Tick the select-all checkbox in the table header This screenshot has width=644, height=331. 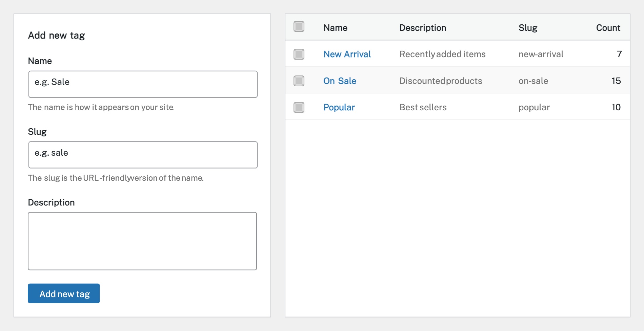[x=299, y=26]
